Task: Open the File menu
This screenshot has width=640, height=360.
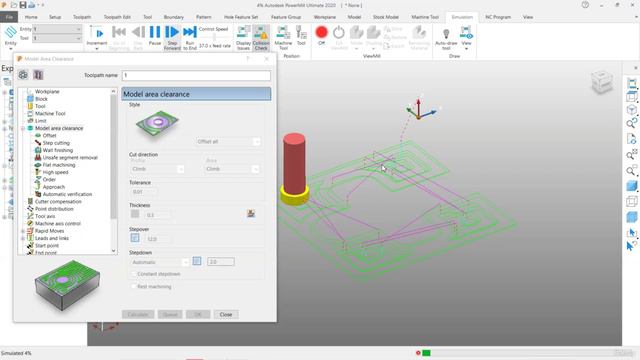Action: (x=9, y=17)
